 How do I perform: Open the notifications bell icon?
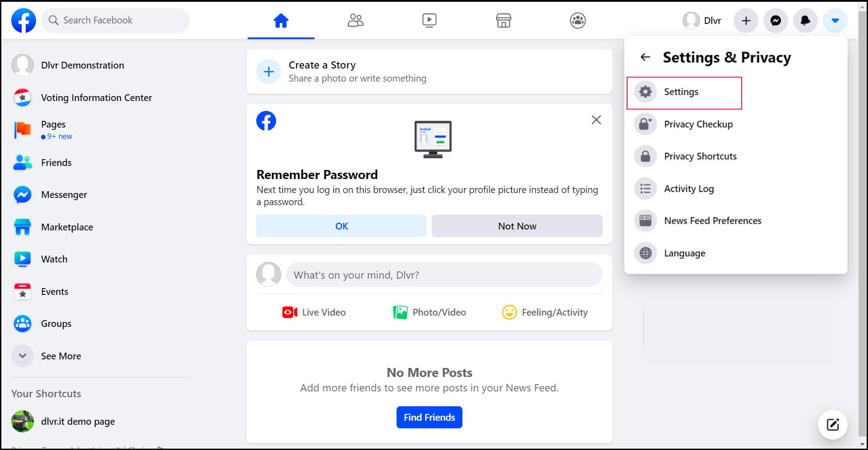coord(805,20)
